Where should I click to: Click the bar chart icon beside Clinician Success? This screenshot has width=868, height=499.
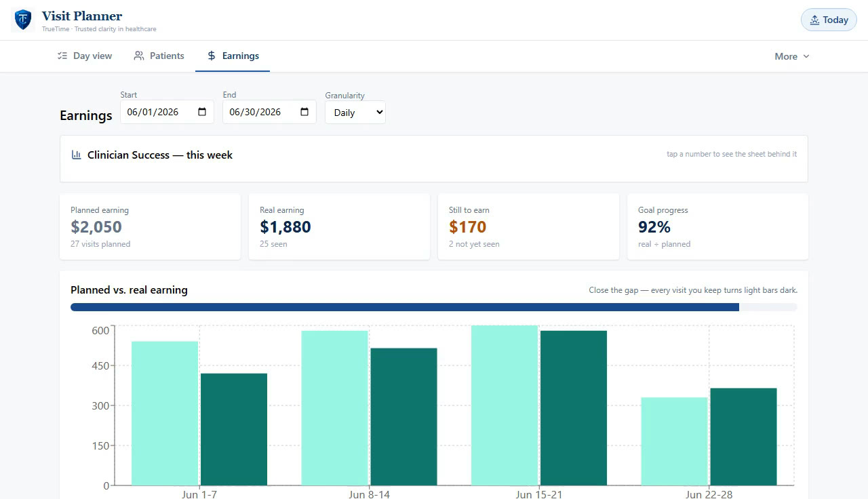77,155
